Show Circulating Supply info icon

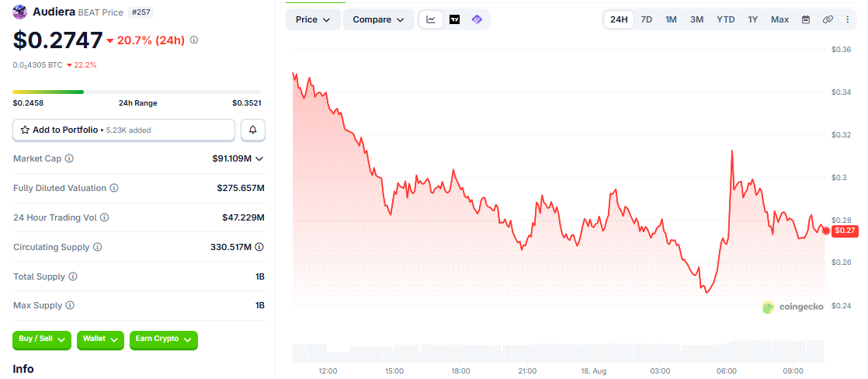coord(98,247)
